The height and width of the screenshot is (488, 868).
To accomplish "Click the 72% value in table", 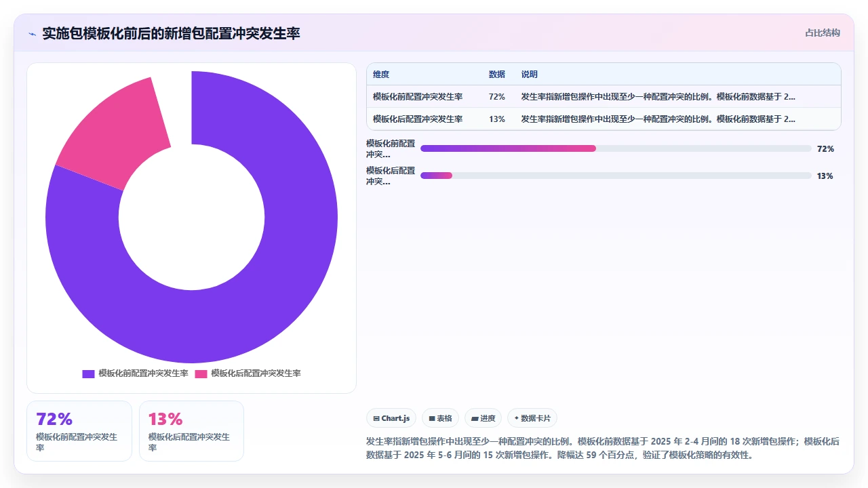I will (x=496, y=97).
